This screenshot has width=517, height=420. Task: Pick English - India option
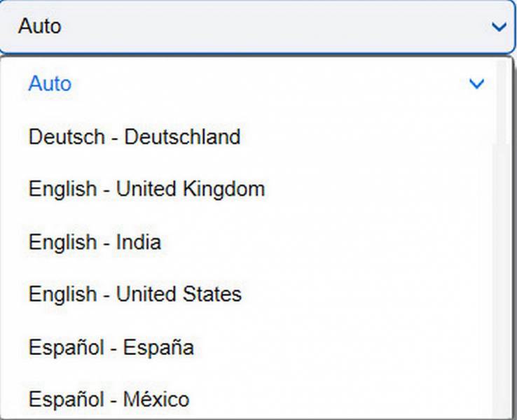click(95, 242)
